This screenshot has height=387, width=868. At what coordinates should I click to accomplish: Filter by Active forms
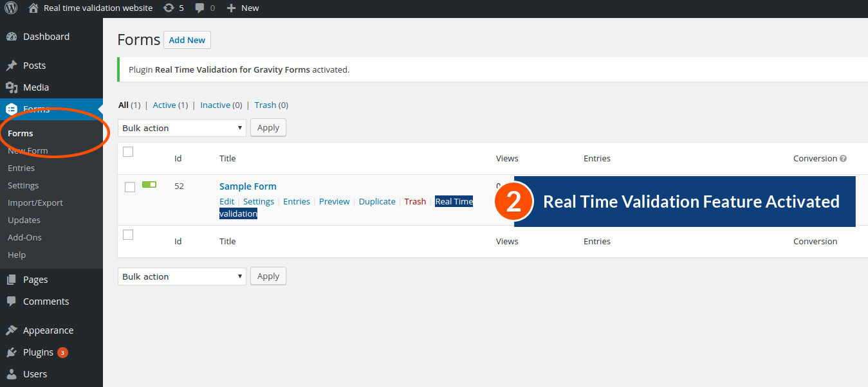pos(164,105)
